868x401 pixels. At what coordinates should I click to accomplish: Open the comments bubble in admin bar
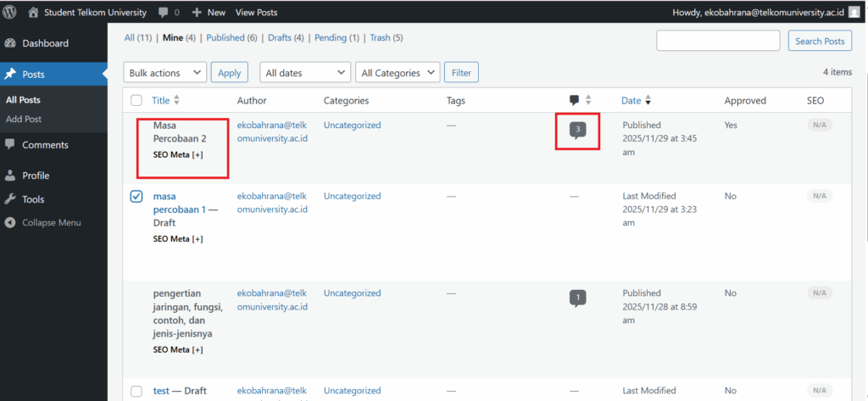(163, 13)
